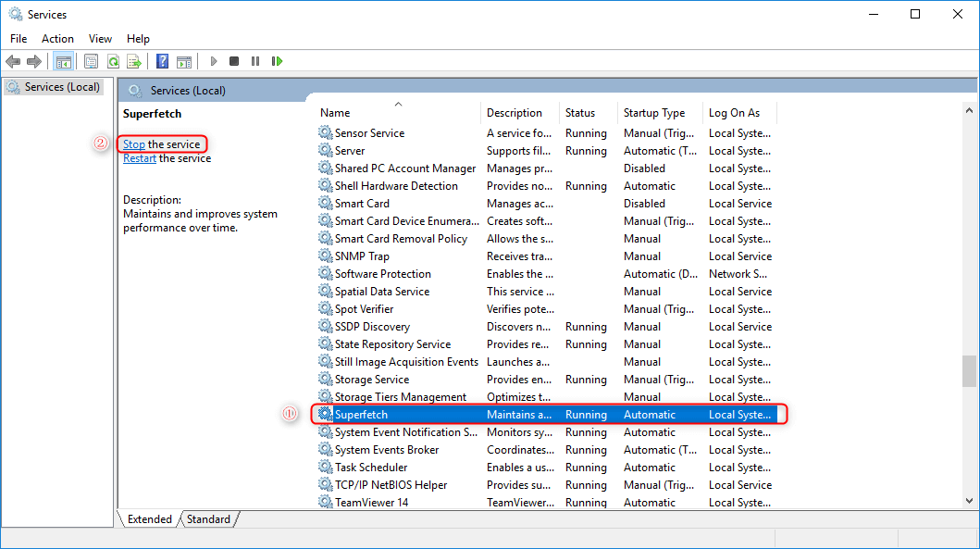The height and width of the screenshot is (549, 980).
Task: Click Network S... log on cell
Action: point(738,274)
